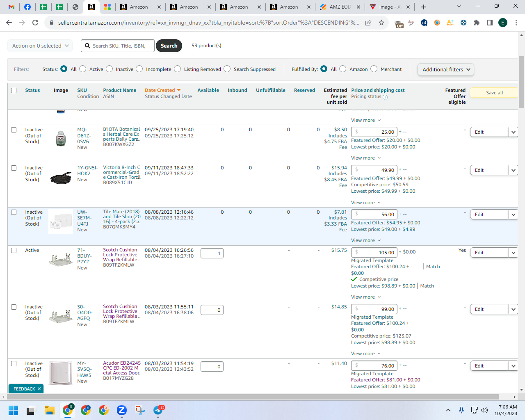Open Windows Start menu
This screenshot has width=525, height=420.
13,410
